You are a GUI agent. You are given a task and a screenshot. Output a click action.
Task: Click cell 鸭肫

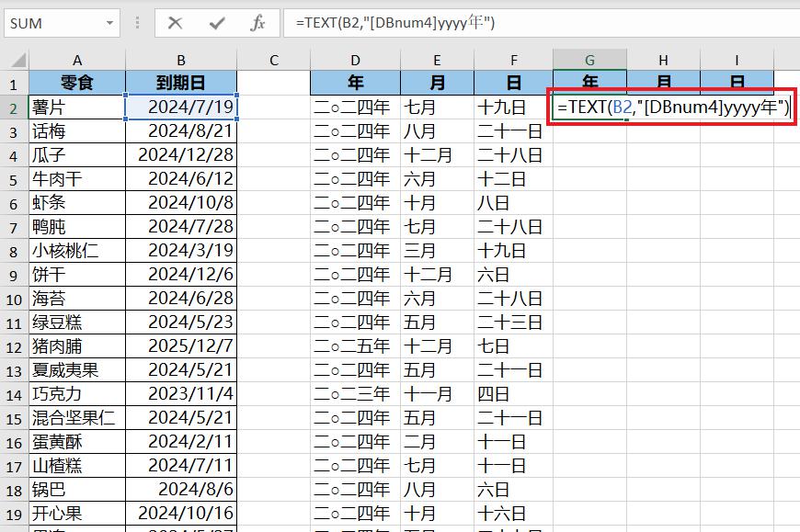coord(77,227)
